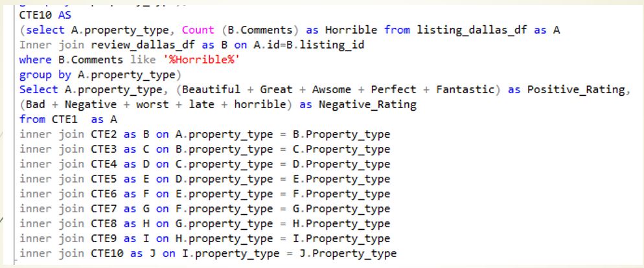Click the word 'late' in negative sum
Image resolution: width=644 pixels, height=268 pixels.
pos(201,105)
